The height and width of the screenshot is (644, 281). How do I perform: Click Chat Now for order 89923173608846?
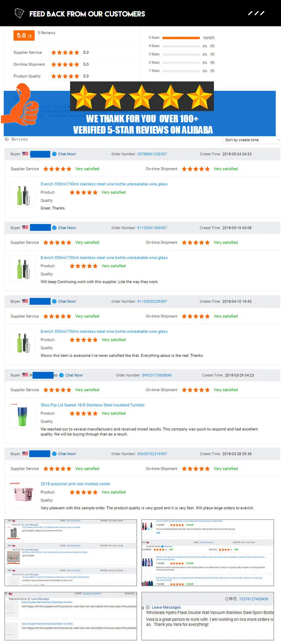point(74,375)
